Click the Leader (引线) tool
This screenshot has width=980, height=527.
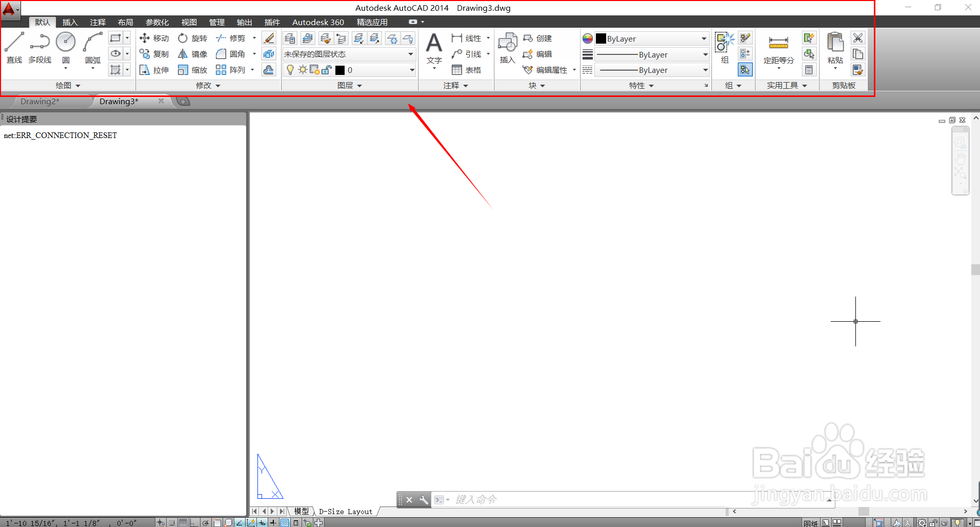(x=467, y=54)
